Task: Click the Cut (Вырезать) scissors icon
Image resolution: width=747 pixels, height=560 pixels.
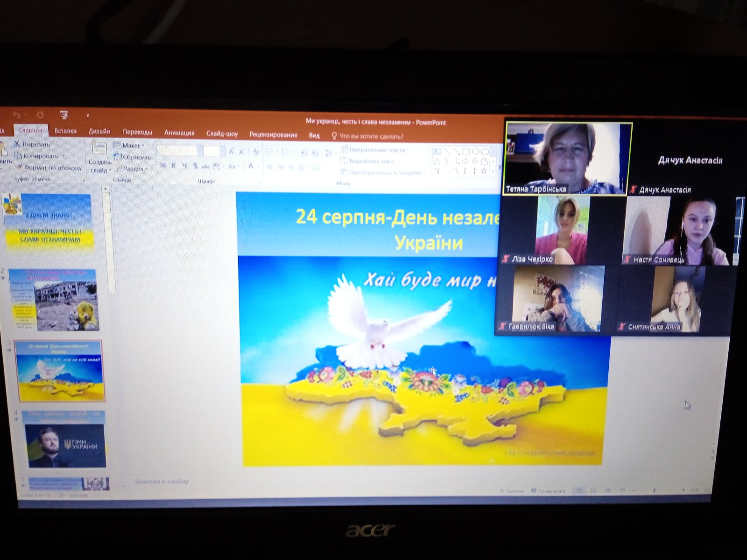Action: pos(17,144)
